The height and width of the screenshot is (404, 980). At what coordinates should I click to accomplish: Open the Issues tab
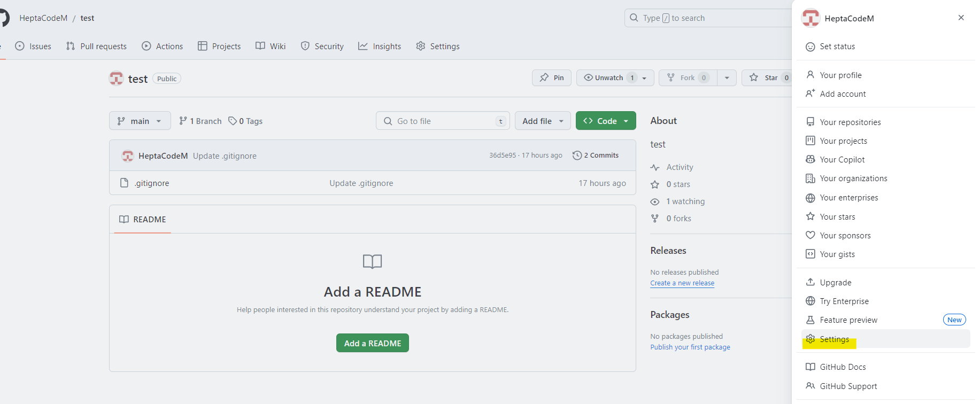[x=33, y=46]
